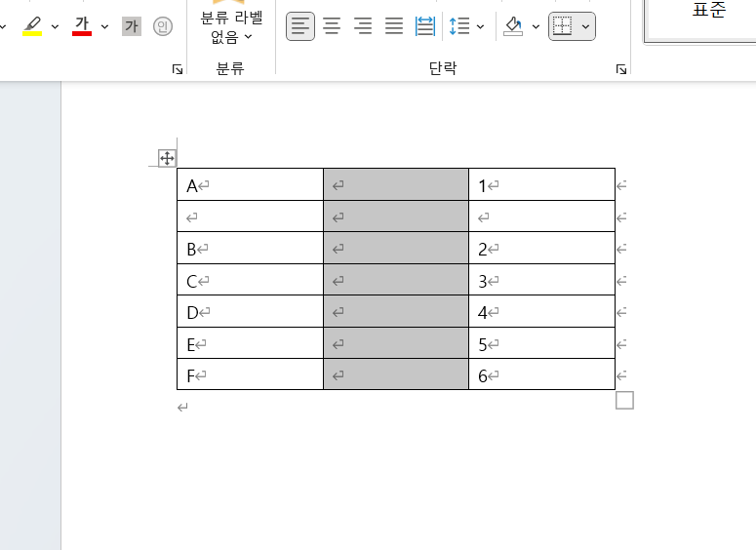Viewport: 756px width, 550px height.
Task: Open the paragraph settings dialog launcher
Action: click(620, 69)
